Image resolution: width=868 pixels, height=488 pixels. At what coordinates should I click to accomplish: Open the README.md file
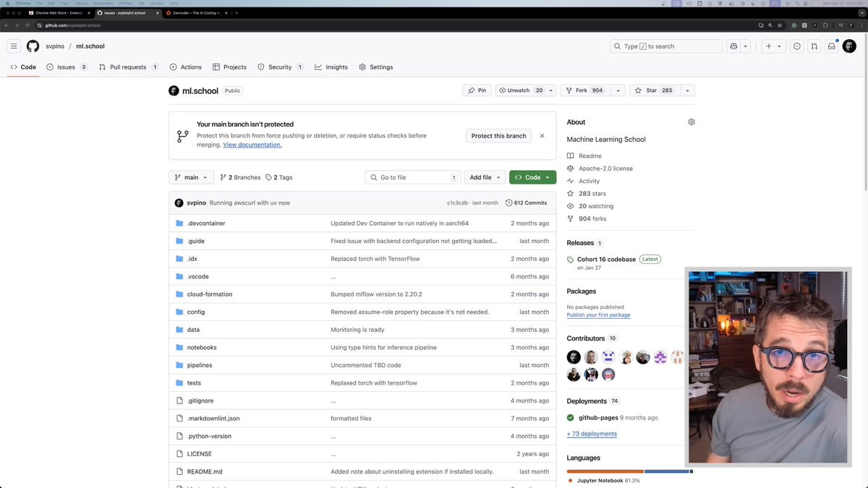205,471
